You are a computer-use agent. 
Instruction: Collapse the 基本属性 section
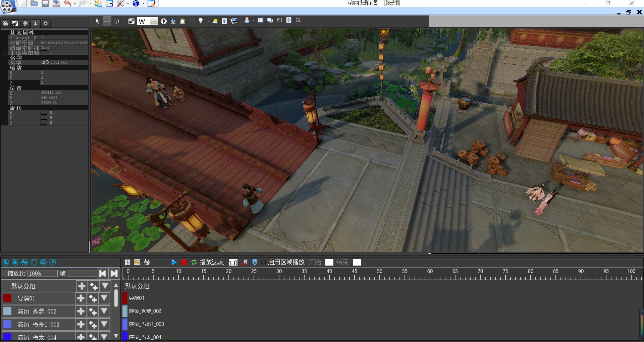pyautogui.click(x=5, y=32)
